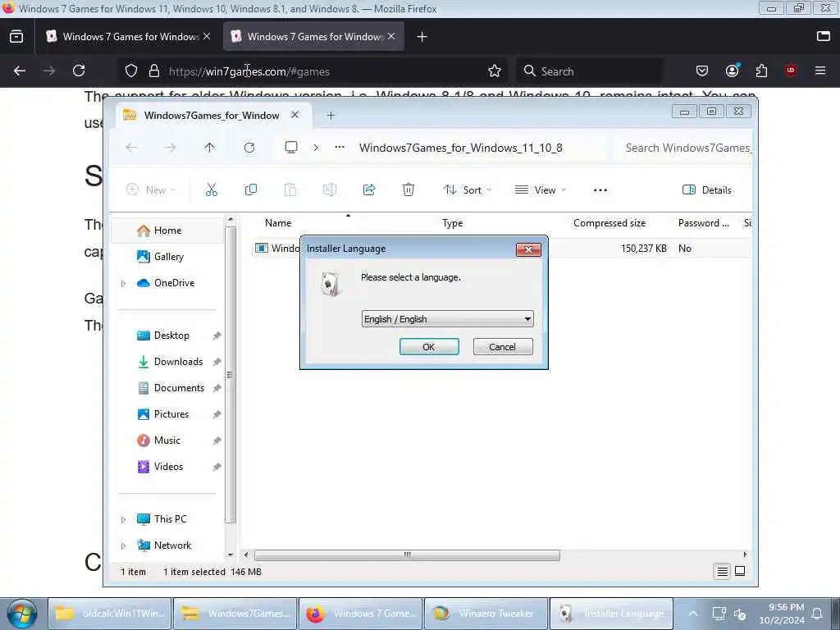Click the horizontal scrollbar in file list
The width and height of the screenshot is (840, 630).
(x=407, y=555)
